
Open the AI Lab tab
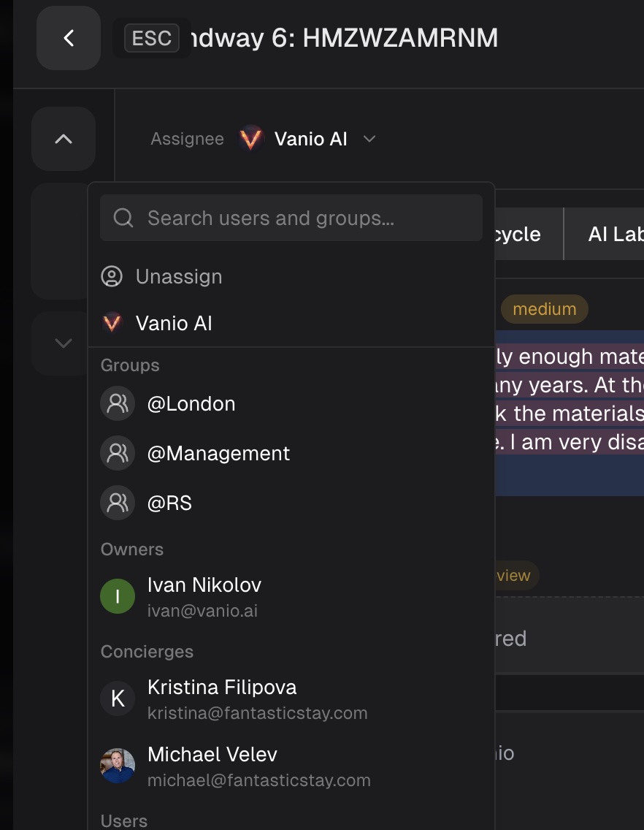(613, 234)
